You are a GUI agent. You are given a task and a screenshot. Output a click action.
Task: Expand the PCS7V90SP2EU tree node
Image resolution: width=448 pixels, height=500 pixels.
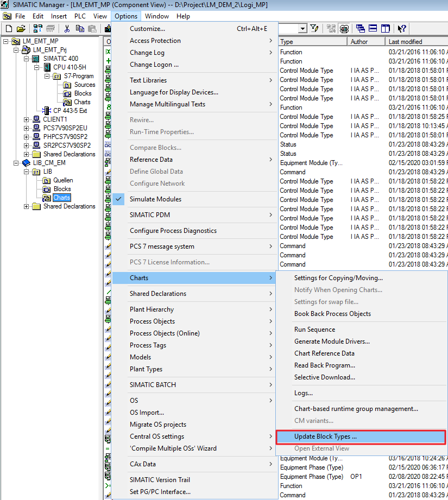pyautogui.click(x=27, y=128)
